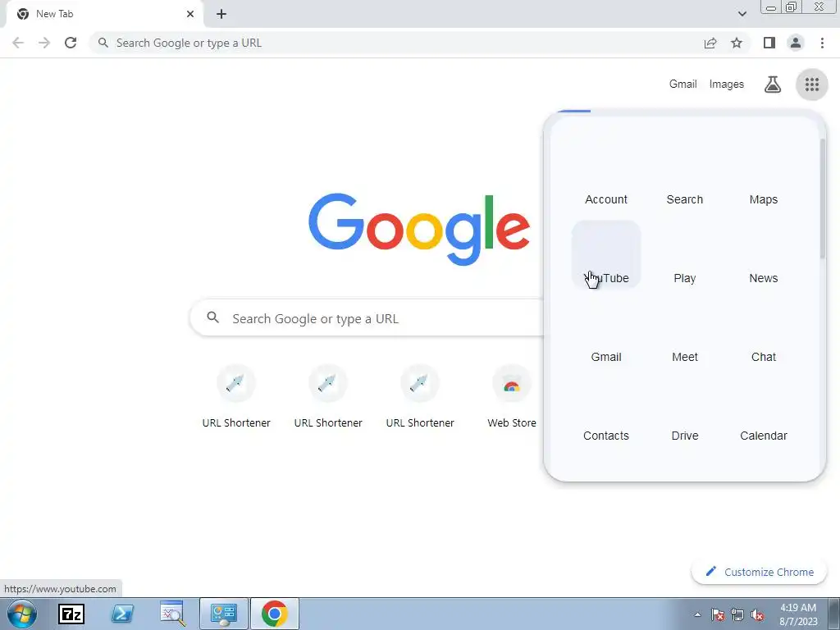Viewport: 840px width, 630px height.
Task: Open the third URL Shortener shortcut
Action: click(x=420, y=395)
